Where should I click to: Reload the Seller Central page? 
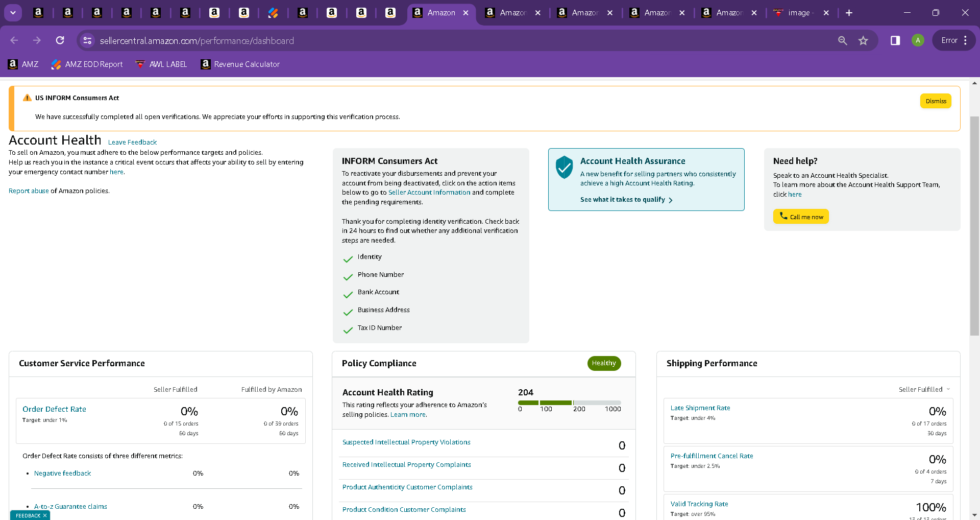(x=60, y=40)
